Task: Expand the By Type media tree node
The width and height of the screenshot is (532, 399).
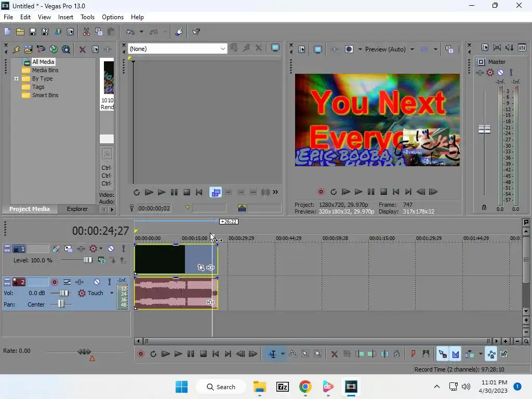Action: pyautogui.click(x=16, y=78)
